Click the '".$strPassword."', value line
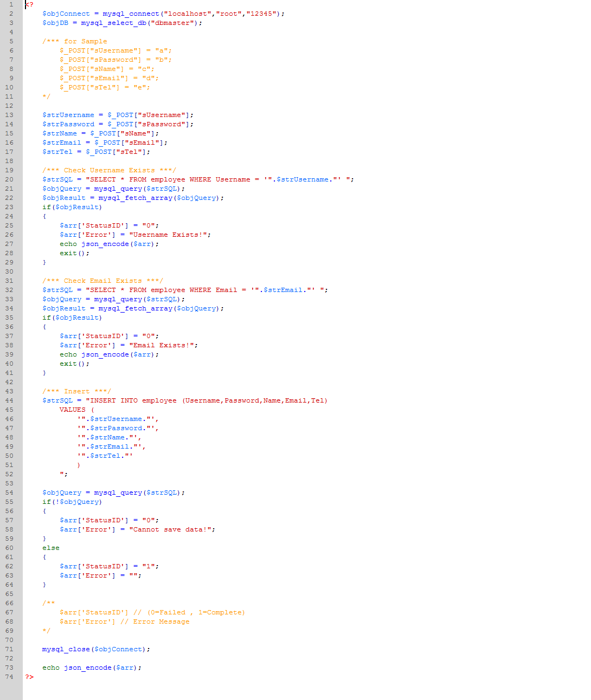591x700 pixels. click(118, 428)
